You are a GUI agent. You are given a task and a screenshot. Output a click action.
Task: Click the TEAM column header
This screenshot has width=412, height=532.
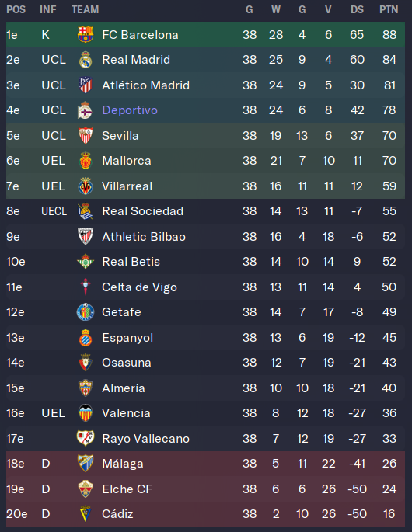85,9
